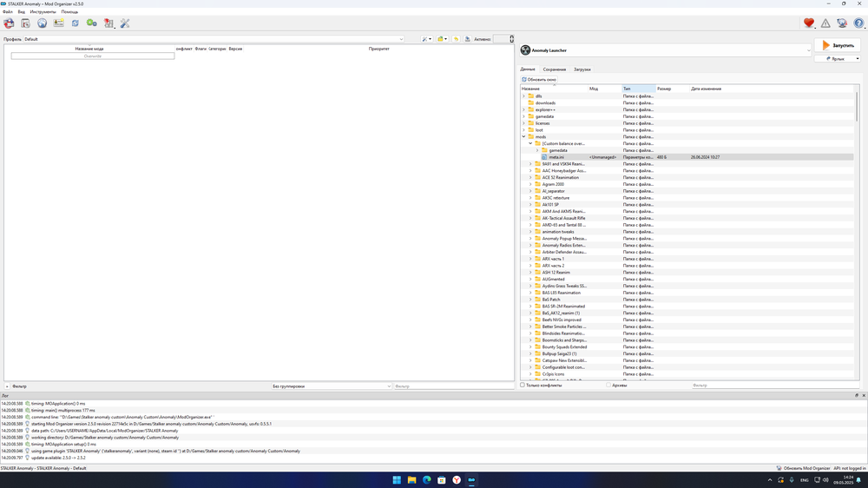Open the Профиль Default dropdown
This screenshot has width=868, height=488.
tap(214, 39)
